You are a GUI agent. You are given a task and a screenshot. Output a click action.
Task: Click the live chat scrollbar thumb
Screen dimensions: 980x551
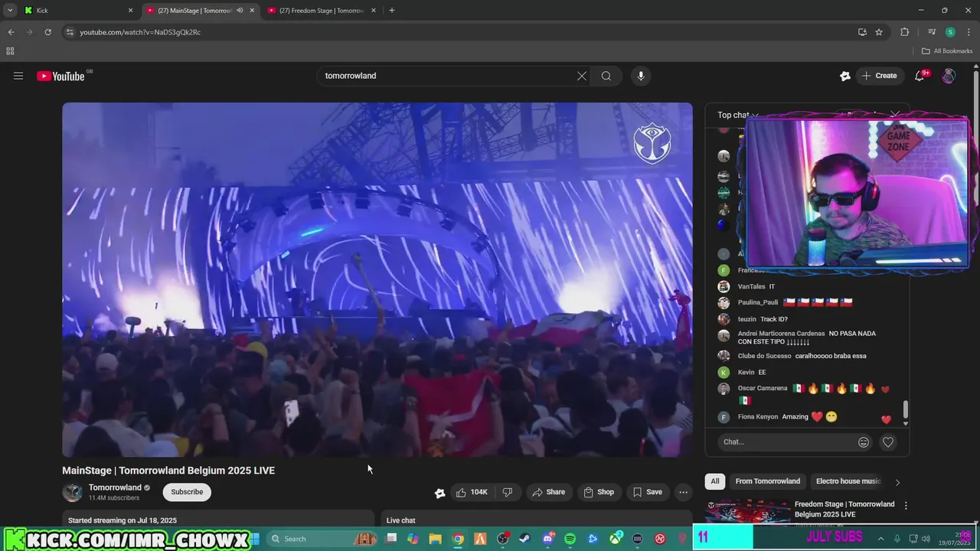point(906,409)
